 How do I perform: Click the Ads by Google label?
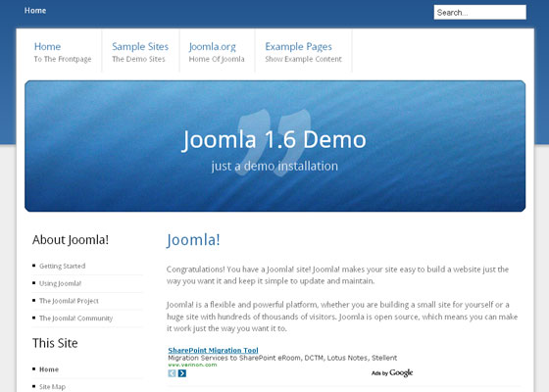(x=392, y=373)
